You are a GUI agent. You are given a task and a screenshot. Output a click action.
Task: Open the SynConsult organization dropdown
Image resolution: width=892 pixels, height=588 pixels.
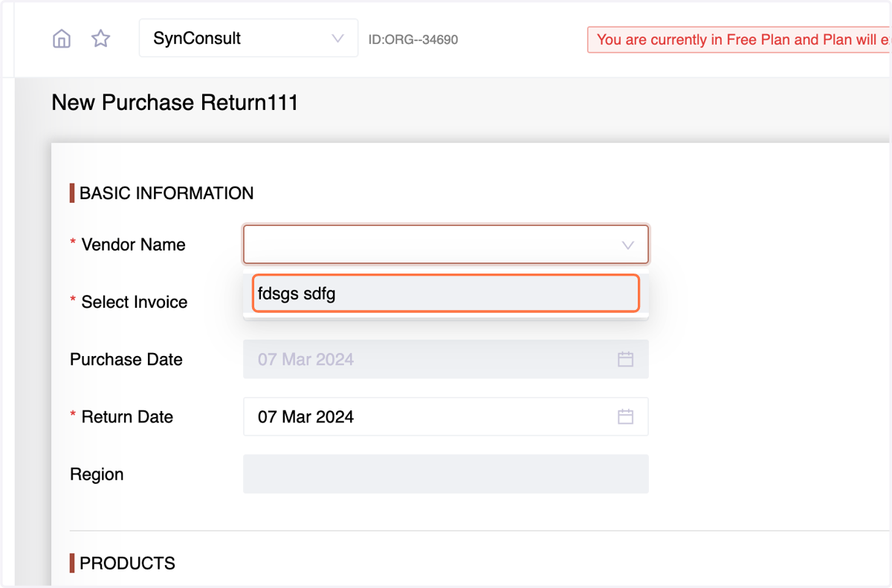pyautogui.click(x=248, y=39)
